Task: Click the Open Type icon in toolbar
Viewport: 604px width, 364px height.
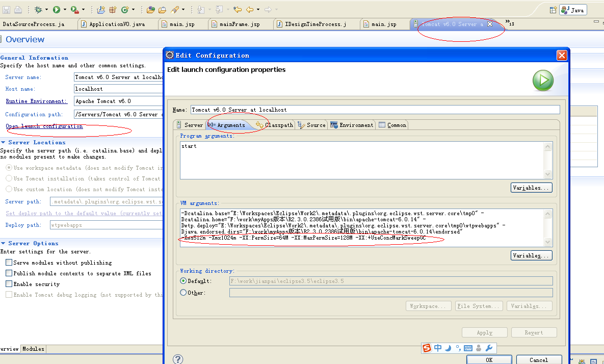Action: 150,10
